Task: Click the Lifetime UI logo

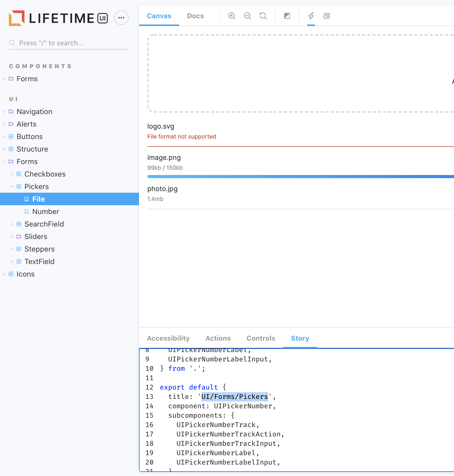Action: coord(58,18)
